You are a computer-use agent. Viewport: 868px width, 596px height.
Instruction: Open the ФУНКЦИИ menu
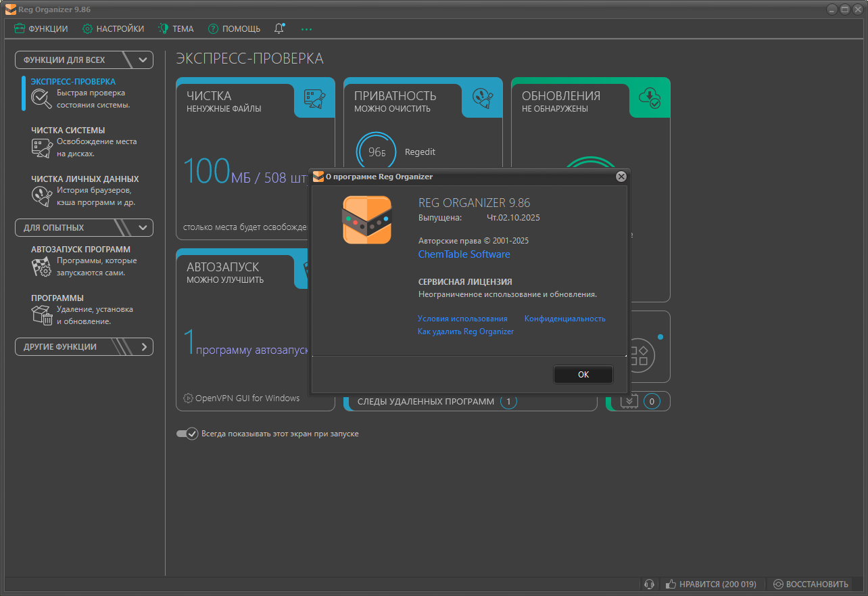coord(41,28)
